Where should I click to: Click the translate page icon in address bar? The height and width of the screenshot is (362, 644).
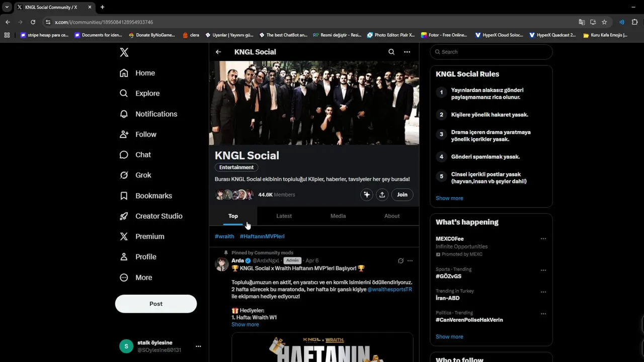[582, 22]
